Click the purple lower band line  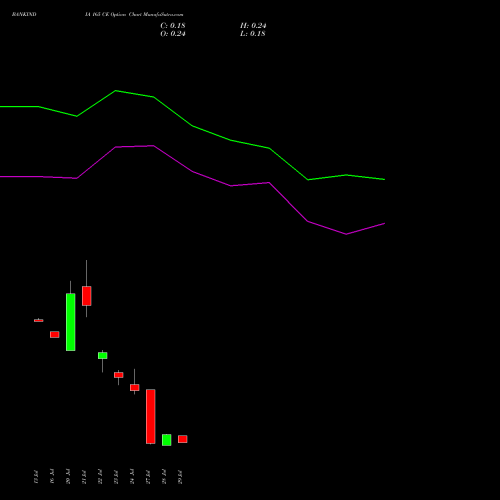pos(192,171)
